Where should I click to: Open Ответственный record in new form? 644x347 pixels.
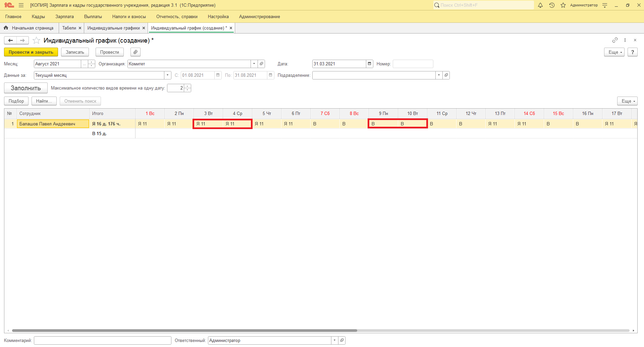[x=342, y=340]
